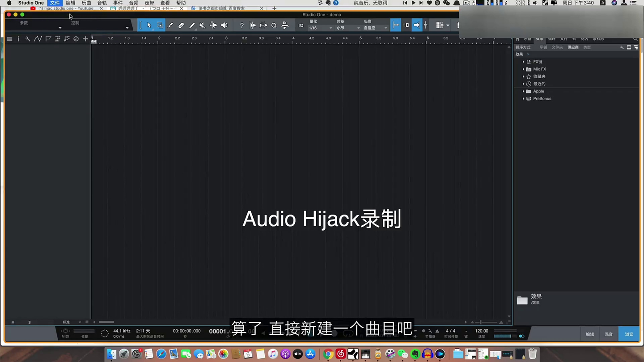The height and width of the screenshot is (362, 644).
Task: Open the 编辑 menu
Action: (71, 3)
